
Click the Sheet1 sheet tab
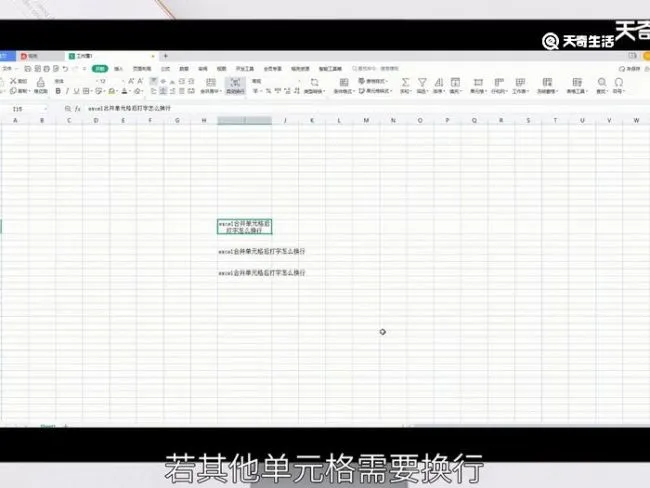(48, 426)
